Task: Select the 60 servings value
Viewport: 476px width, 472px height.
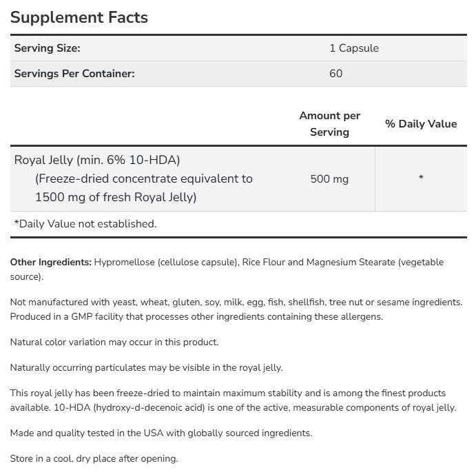Action: point(335,73)
